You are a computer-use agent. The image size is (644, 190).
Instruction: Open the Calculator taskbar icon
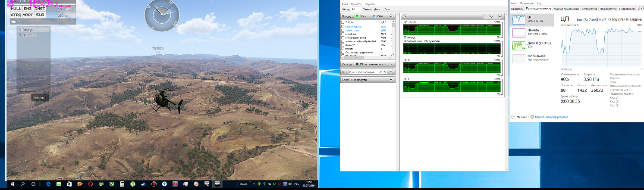tap(123, 184)
